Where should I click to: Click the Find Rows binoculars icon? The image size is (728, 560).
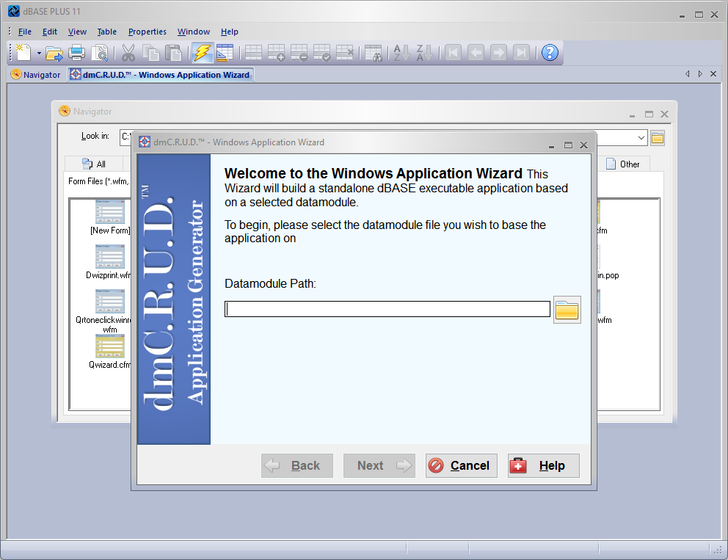374,53
